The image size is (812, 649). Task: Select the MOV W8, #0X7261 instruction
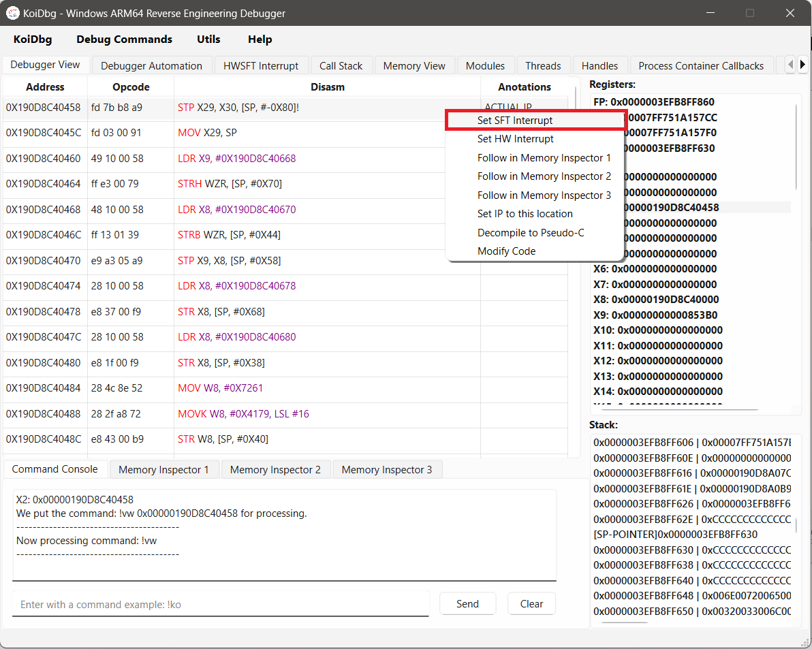point(220,388)
